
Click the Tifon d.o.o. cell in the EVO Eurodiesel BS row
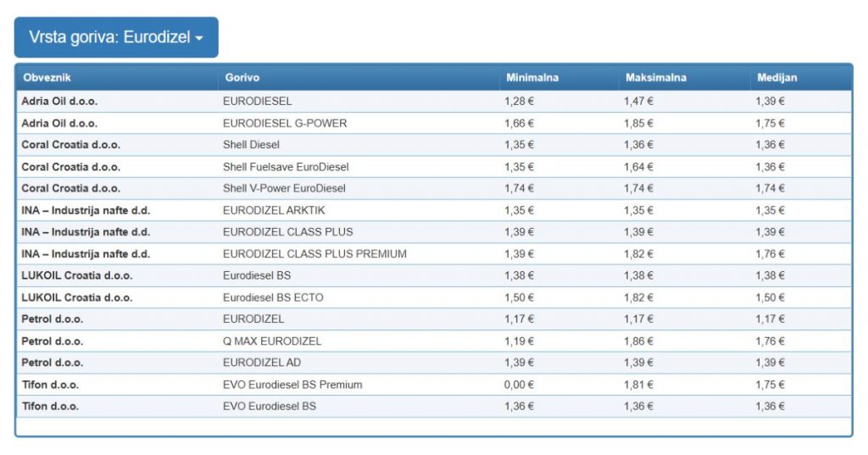tap(50, 407)
